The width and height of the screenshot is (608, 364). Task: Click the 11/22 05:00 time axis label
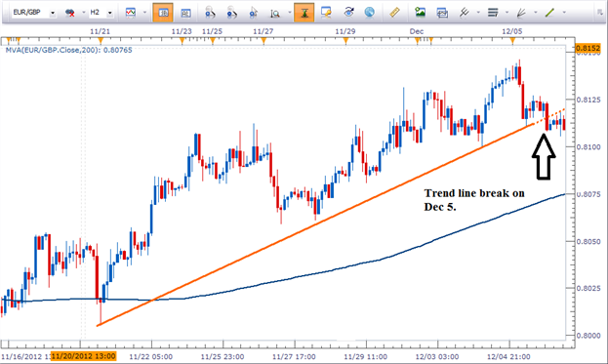pyautogui.click(x=150, y=356)
